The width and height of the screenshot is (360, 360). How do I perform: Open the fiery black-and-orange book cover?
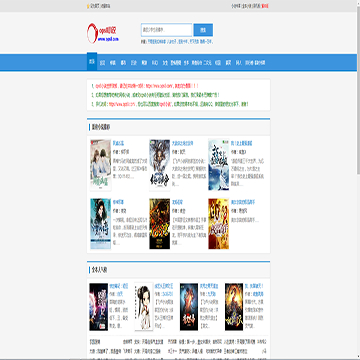(160, 224)
